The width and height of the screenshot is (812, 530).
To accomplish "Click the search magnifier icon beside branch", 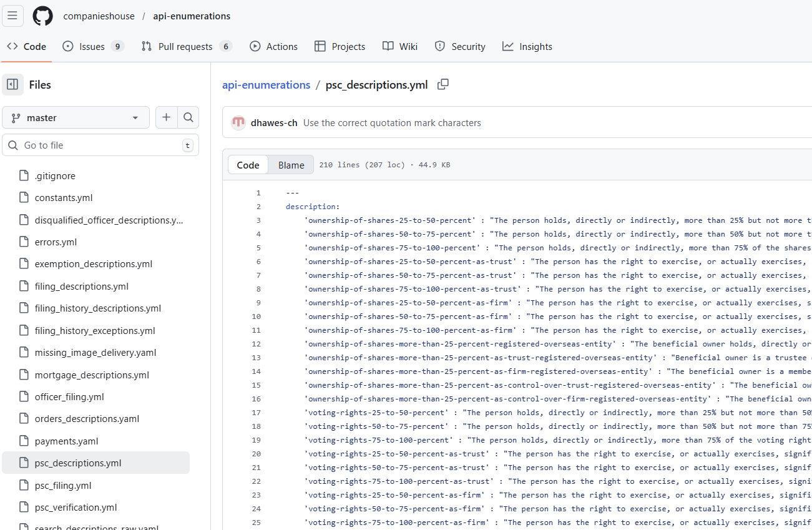I will (188, 117).
